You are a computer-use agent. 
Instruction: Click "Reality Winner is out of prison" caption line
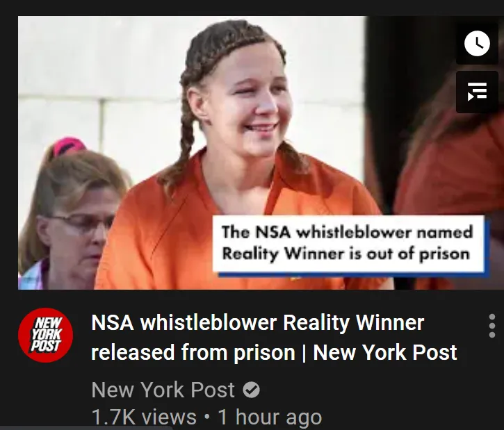click(346, 254)
